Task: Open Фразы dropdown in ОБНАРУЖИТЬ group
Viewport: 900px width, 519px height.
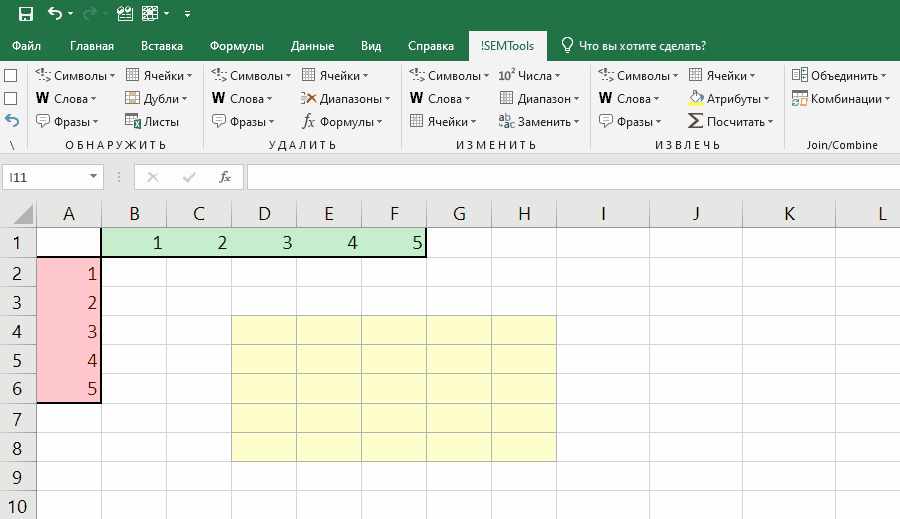Action: click(67, 122)
